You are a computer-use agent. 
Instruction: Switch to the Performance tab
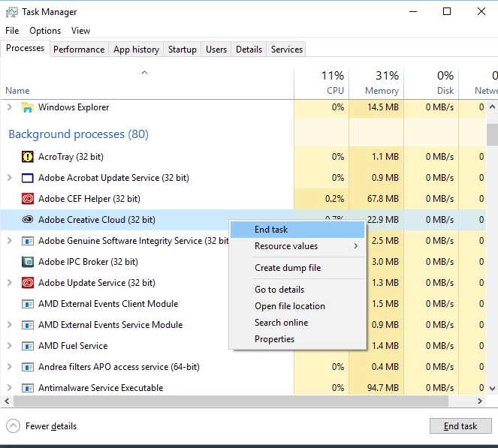(x=79, y=50)
